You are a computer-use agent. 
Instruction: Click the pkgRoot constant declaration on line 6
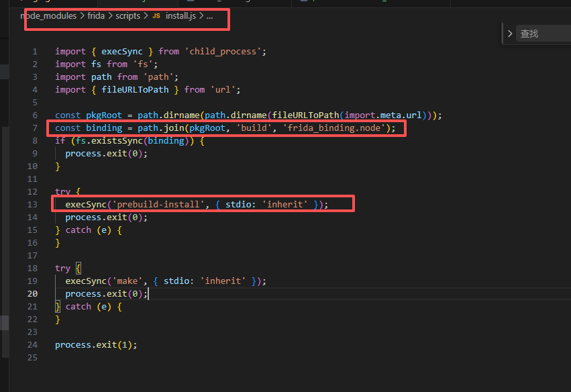click(x=104, y=115)
